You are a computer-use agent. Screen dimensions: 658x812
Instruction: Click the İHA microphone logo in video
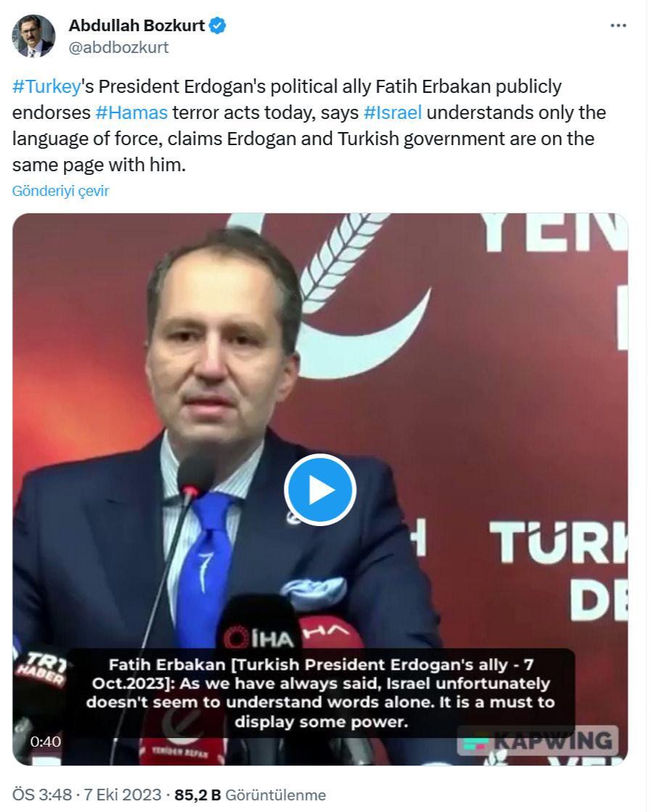(x=259, y=639)
